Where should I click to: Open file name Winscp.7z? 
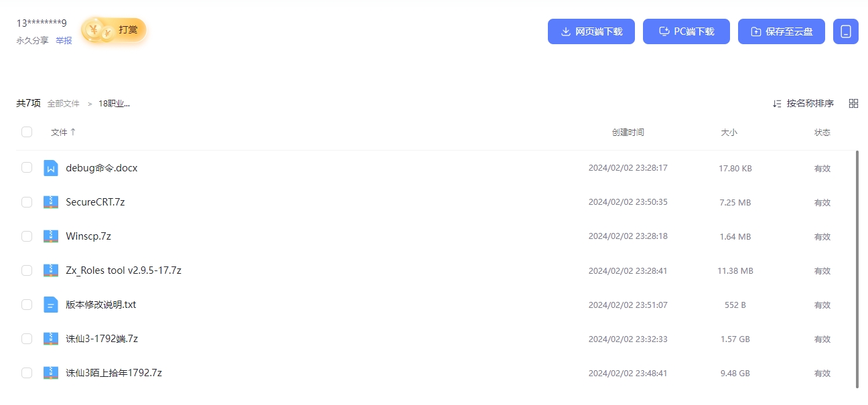point(88,236)
